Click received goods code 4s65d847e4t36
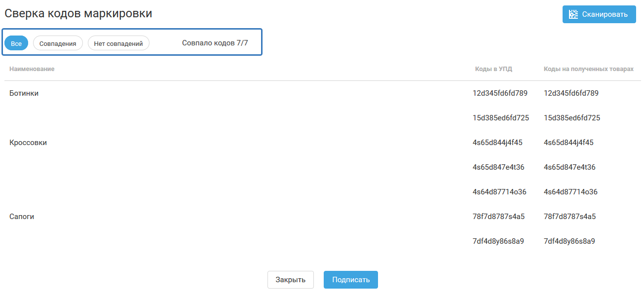The height and width of the screenshot is (297, 644). click(569, 167)
